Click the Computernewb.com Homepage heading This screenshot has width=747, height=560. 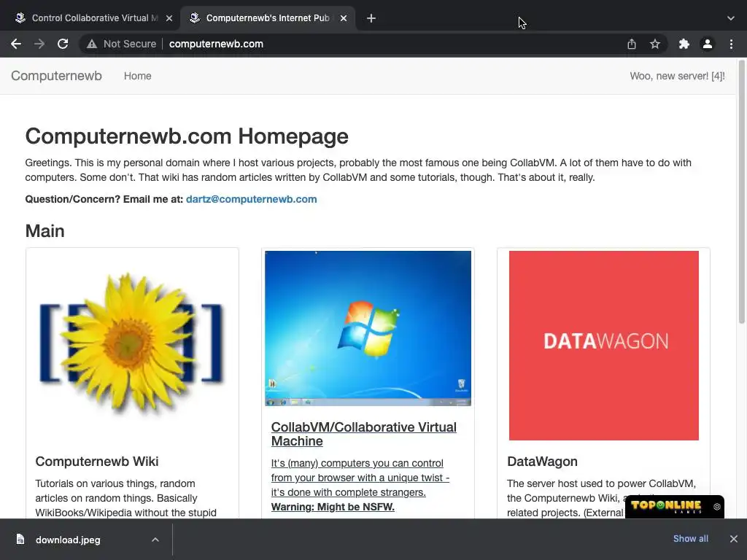(x=187, y=136)
